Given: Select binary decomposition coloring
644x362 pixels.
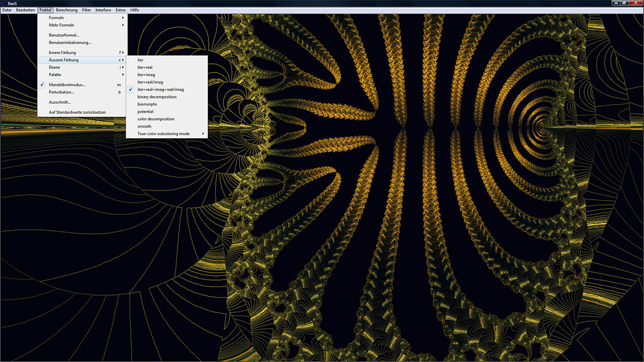Looking at the screenshot, I should click(167, 97).
